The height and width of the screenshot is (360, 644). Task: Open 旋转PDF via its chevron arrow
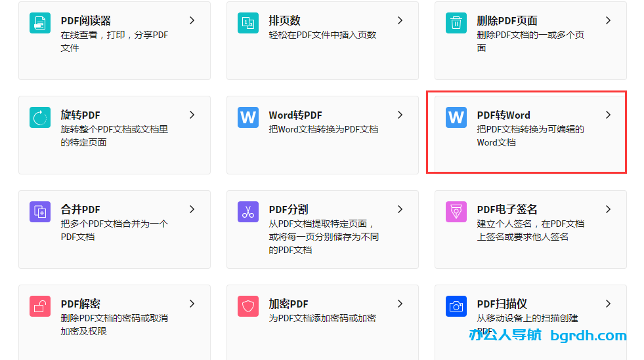[x=192, y=115]
